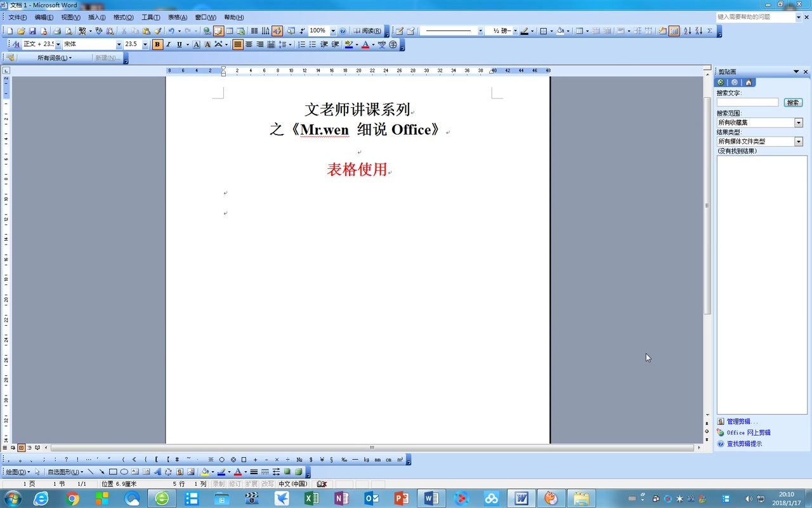Sort table ascending A-Z icon

(687, 30)
